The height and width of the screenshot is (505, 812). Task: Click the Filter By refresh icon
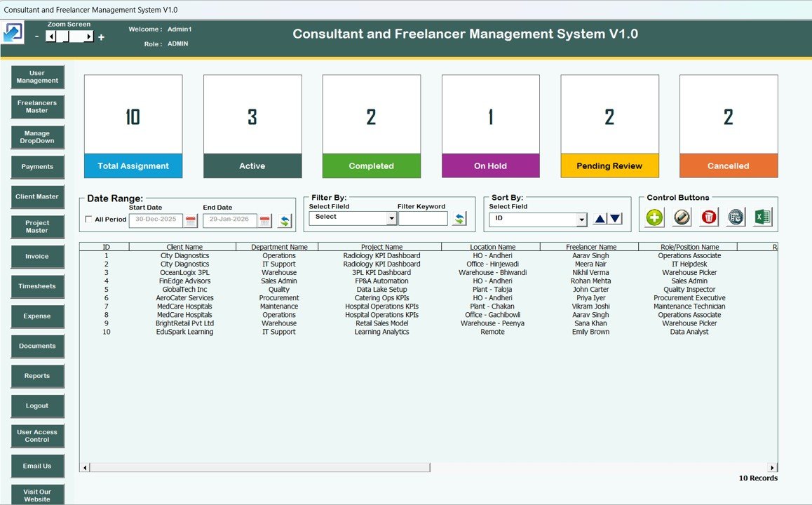(x=459, y=219)
